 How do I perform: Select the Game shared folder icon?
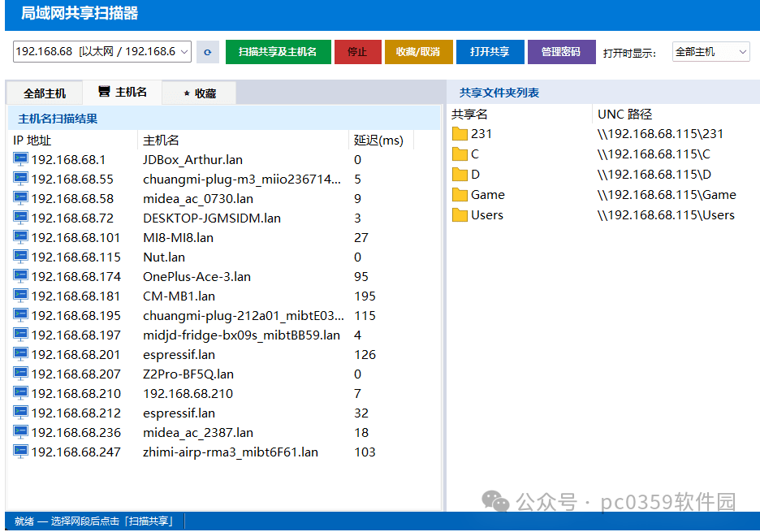(x=460, y=195)
